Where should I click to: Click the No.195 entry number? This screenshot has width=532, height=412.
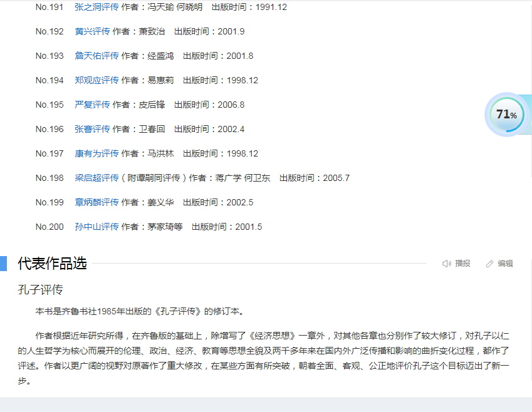(50, 105)
